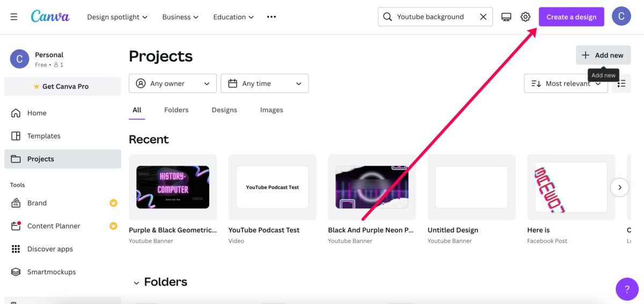Screen dimensions: 644x304
Task: Click Get Canva Pro button
Action: click(x=63, y=86)
